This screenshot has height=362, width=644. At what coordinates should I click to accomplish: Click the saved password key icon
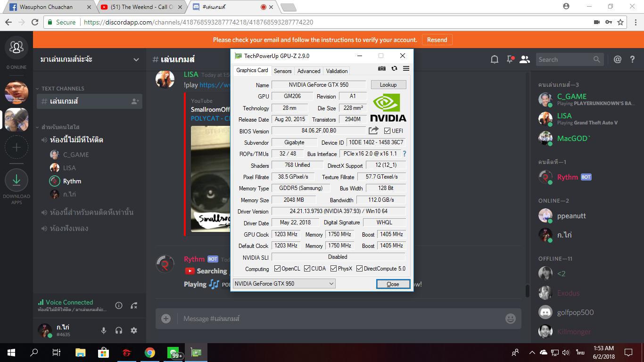point(609,22)
